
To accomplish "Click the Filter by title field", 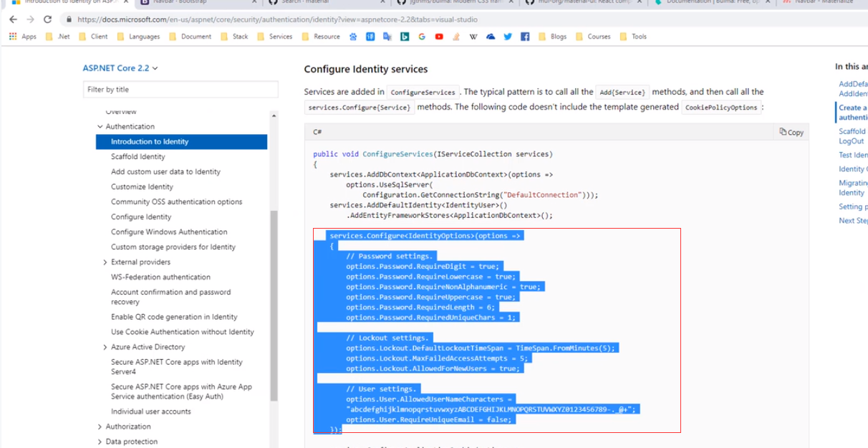I will (x=180, y=90).
